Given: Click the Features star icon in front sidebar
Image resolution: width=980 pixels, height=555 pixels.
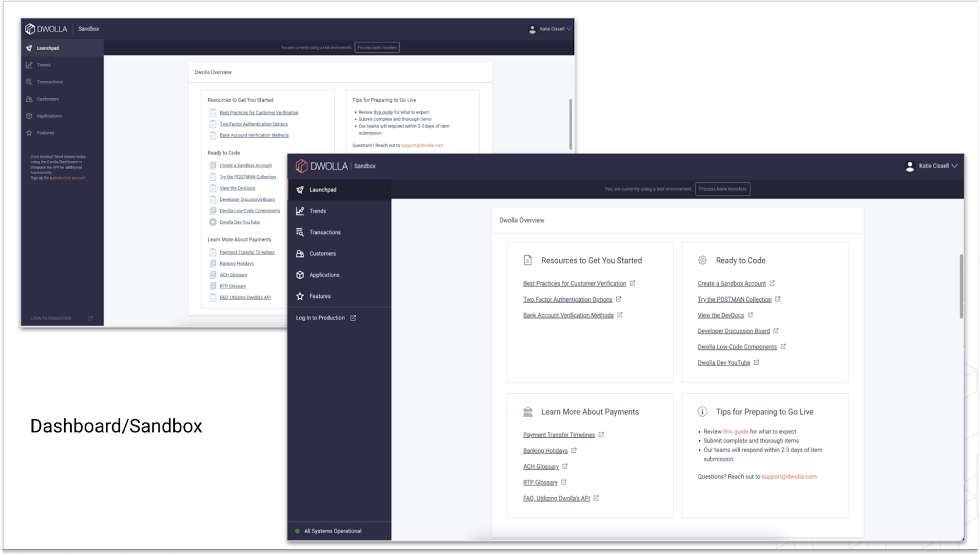Looking at the screenshot, I should (300, 296).
